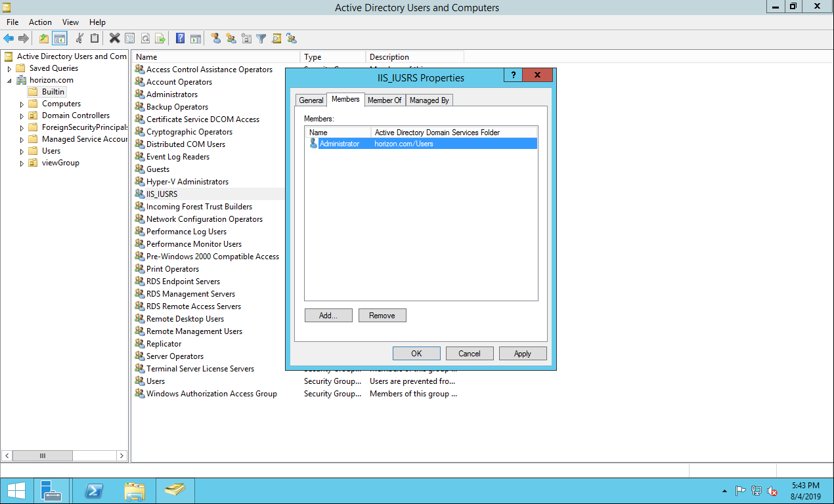Open the filter options funnel icon
The height and width of the screenshot is (504, 834).
(x=261, y=39)
